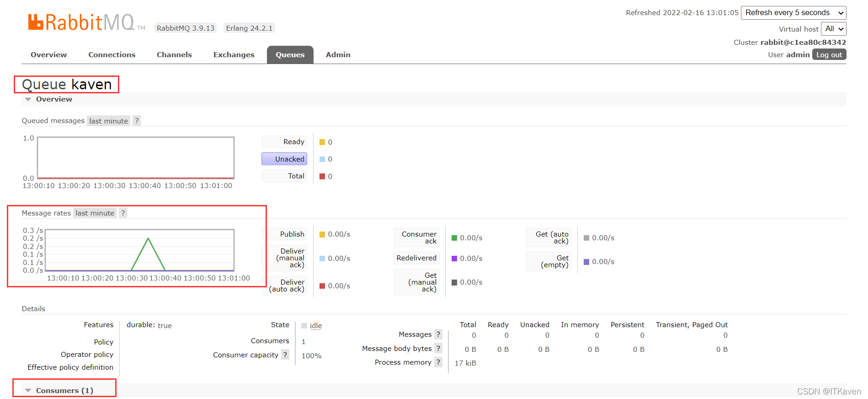Image resolution: width=868 pixels, height=399 pixels.
Task: Click the Operator policy label
Action: (87, 355)
